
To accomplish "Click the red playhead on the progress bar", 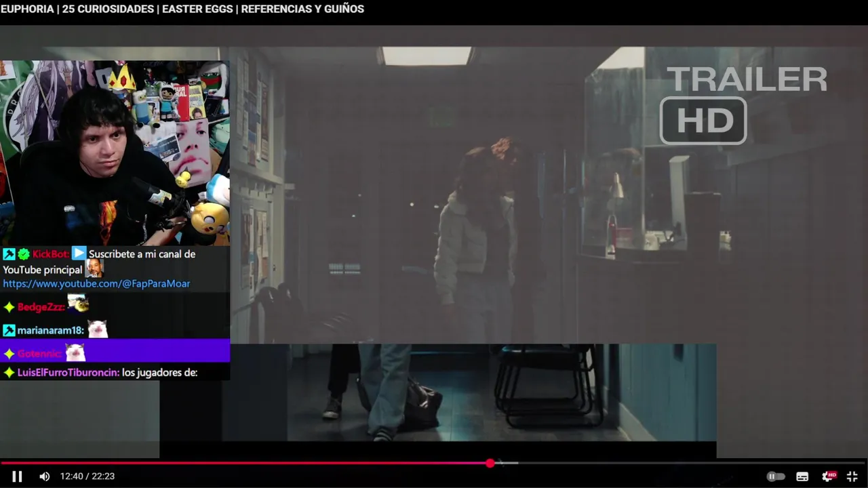I will (490, 464).
